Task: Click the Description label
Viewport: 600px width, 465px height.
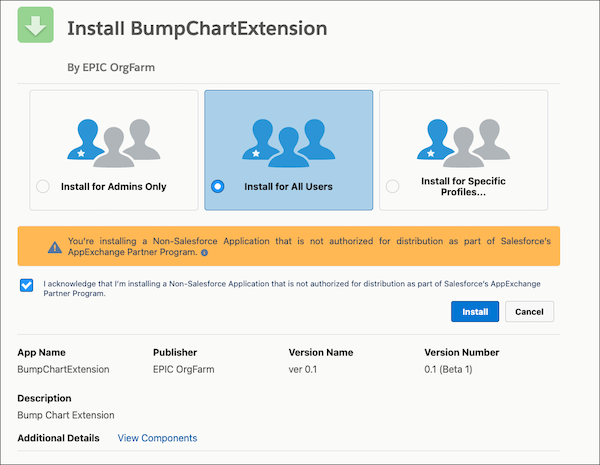Action: click(44, 398)
